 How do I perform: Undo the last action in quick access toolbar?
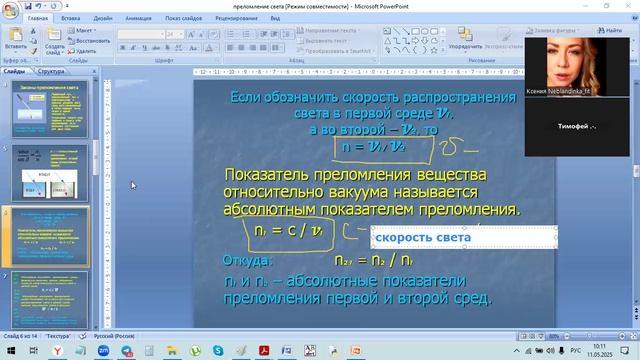38,6
